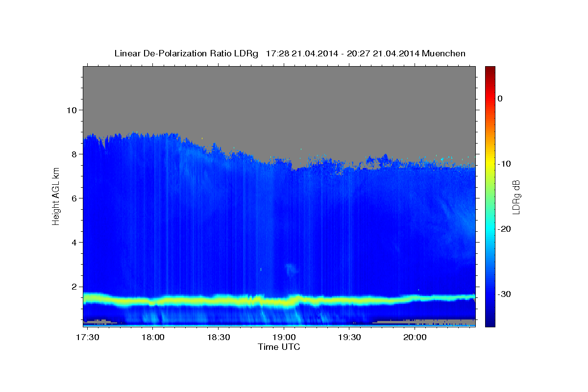Click the 18:00 time tick label

coord(153,337)
